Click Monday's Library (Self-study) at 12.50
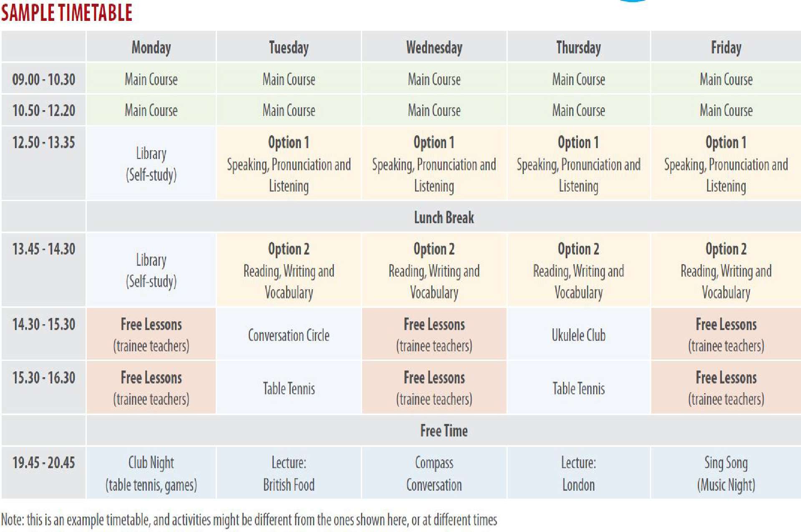The image size is (801, 532). pyautogui.click(x=151, y=163)
